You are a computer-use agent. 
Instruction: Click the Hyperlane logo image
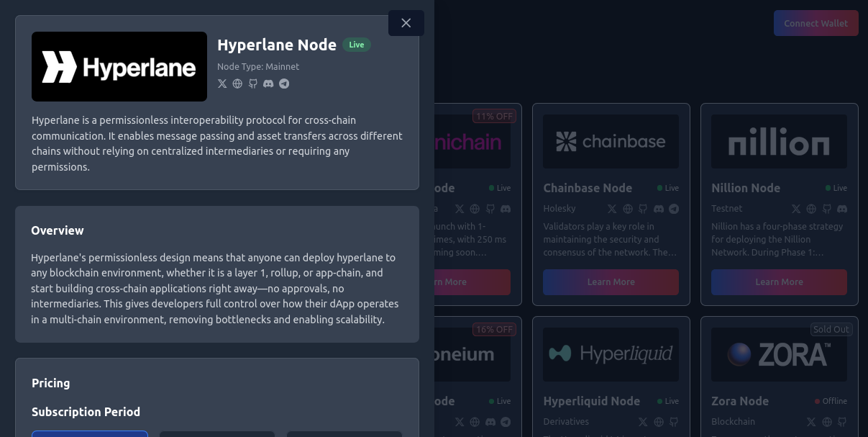coord(119,66)
